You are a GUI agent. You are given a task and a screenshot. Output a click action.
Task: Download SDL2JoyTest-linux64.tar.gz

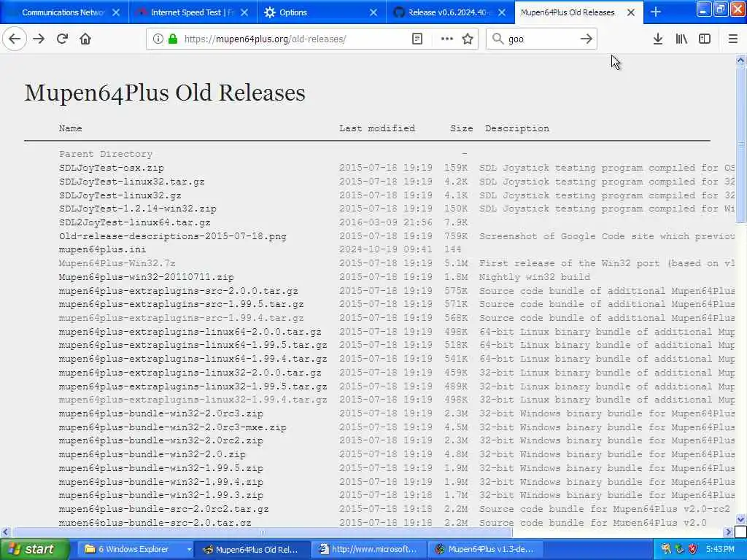[x=135, y=222]
